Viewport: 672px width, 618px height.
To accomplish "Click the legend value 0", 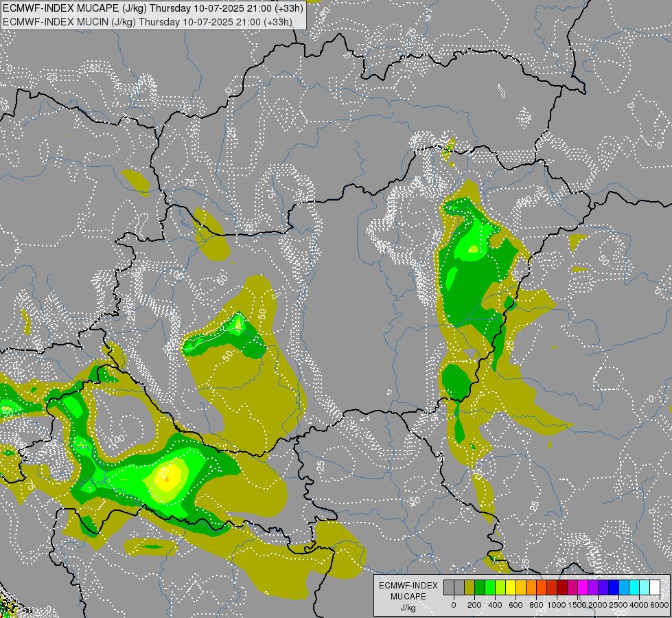I will (x=454, y=605).
